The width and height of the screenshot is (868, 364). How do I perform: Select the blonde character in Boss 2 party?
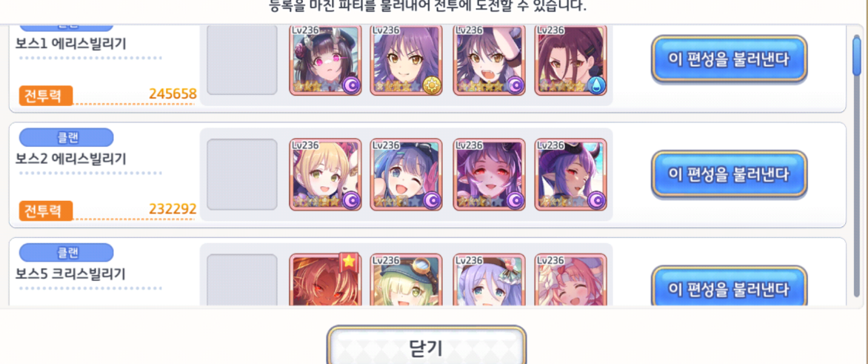tap(326, 174)
